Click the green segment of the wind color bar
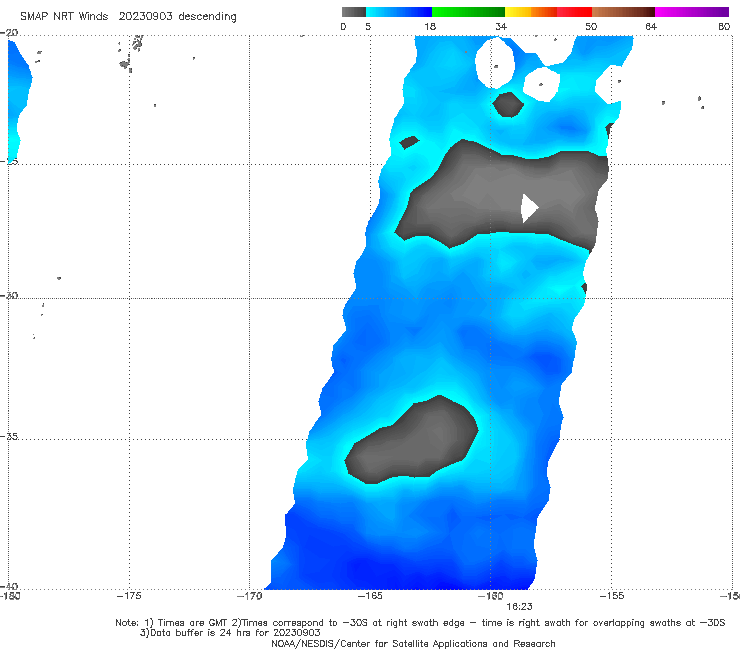The image size is (740, 650). [x=468, y=12]
